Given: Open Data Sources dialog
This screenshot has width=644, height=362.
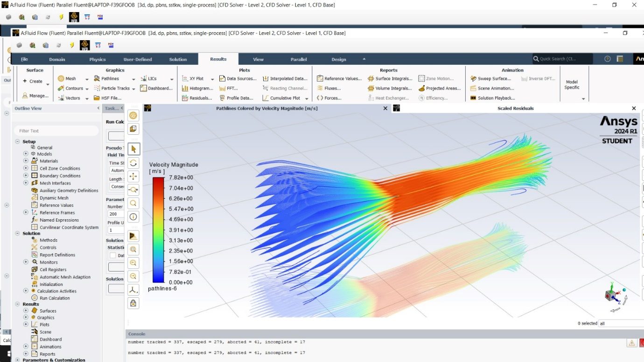Looking at the screenshot, I should 238,78.
